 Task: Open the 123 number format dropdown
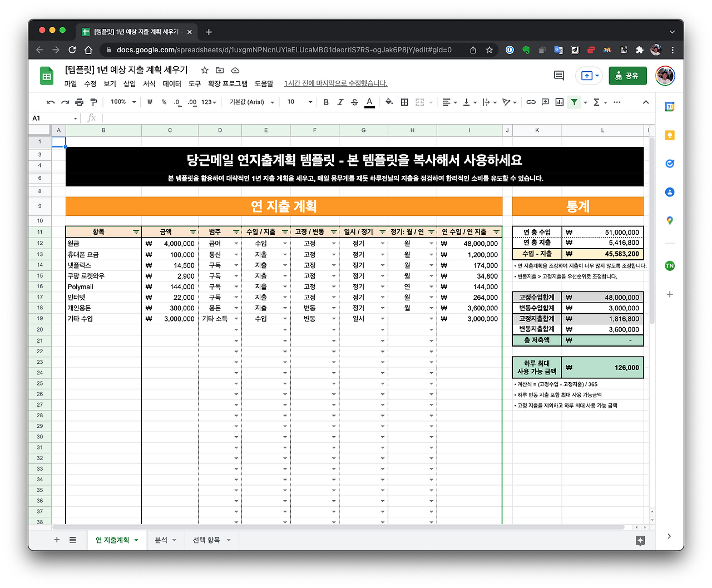point(209,102)
